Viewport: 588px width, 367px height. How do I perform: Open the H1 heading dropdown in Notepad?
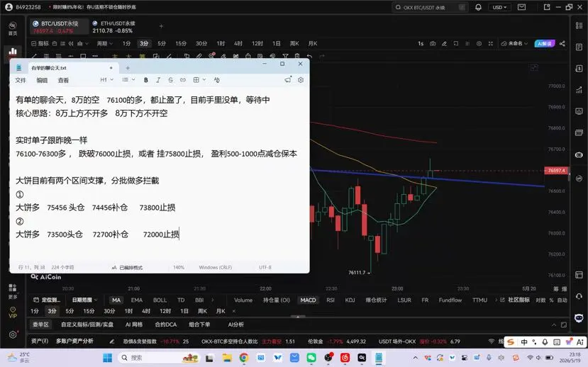pos(106,80)
